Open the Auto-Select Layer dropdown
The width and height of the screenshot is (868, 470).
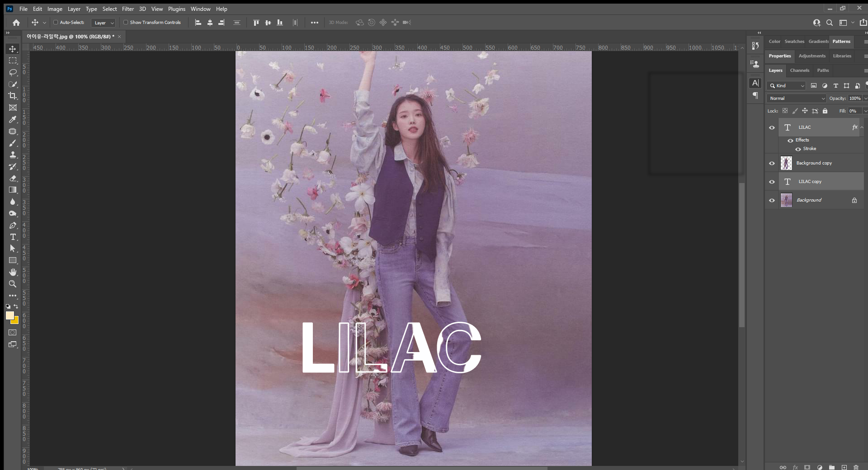(x=104, y=23)
